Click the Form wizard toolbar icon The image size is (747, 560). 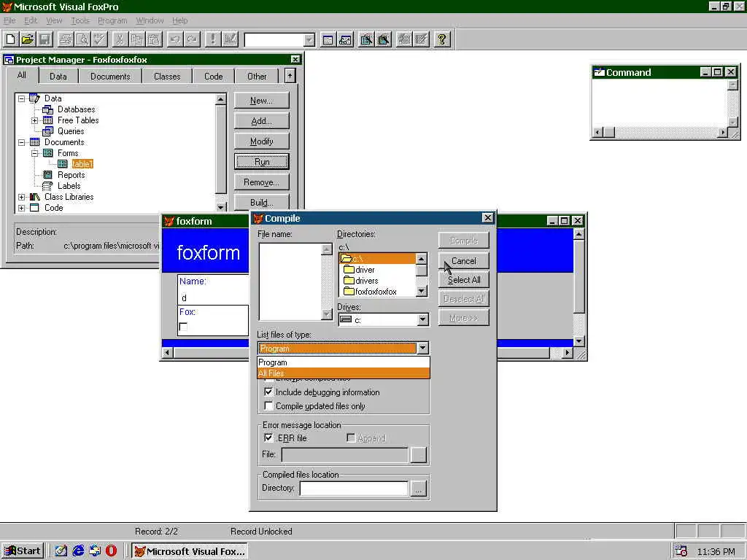366,39
